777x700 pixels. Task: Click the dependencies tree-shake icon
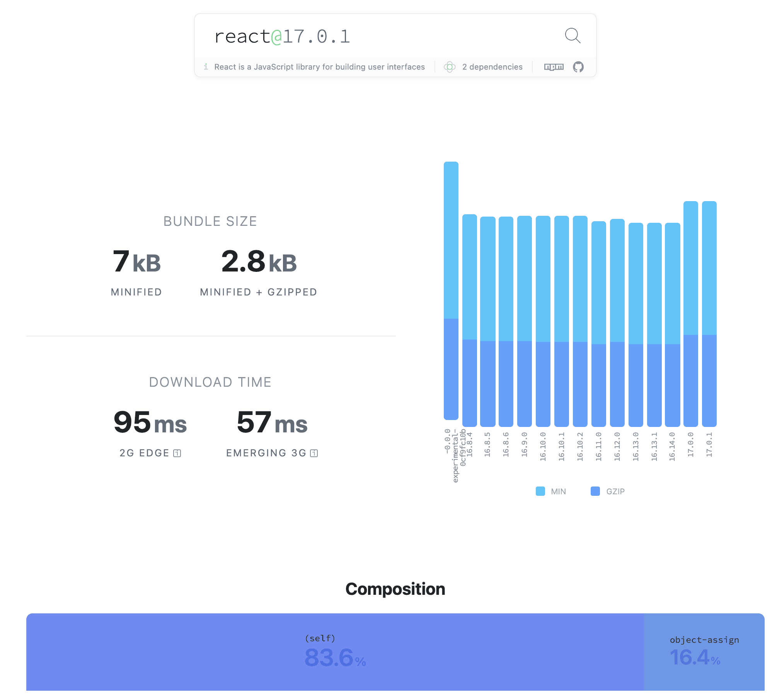pyautogui.click(x=449, y=67)
